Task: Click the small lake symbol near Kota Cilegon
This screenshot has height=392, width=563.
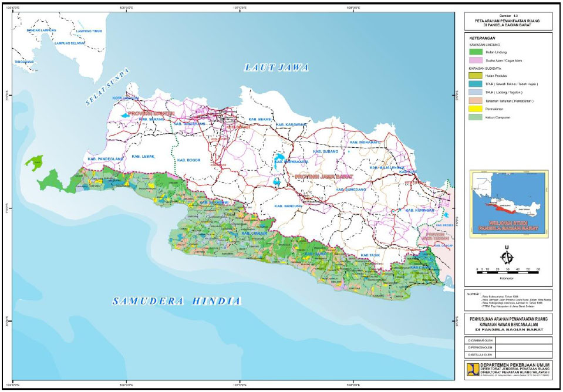Action: (x=125, y=116)
